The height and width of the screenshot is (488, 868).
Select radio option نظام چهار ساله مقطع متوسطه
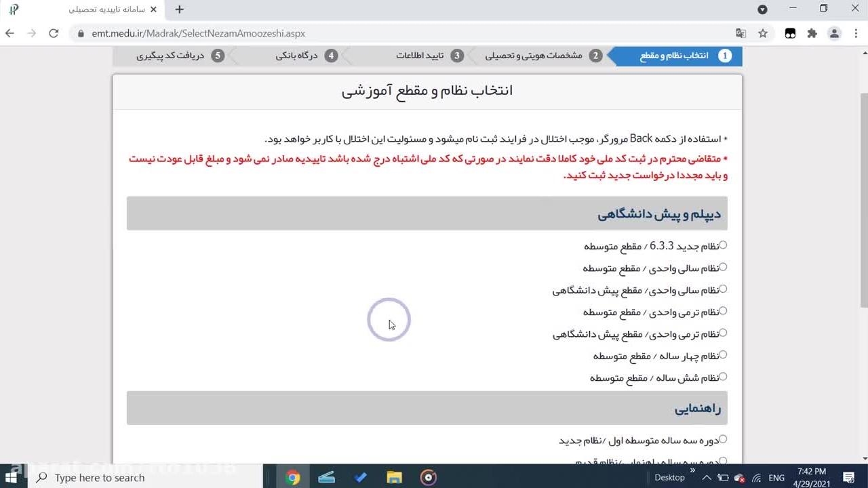[x=723, y=355]
